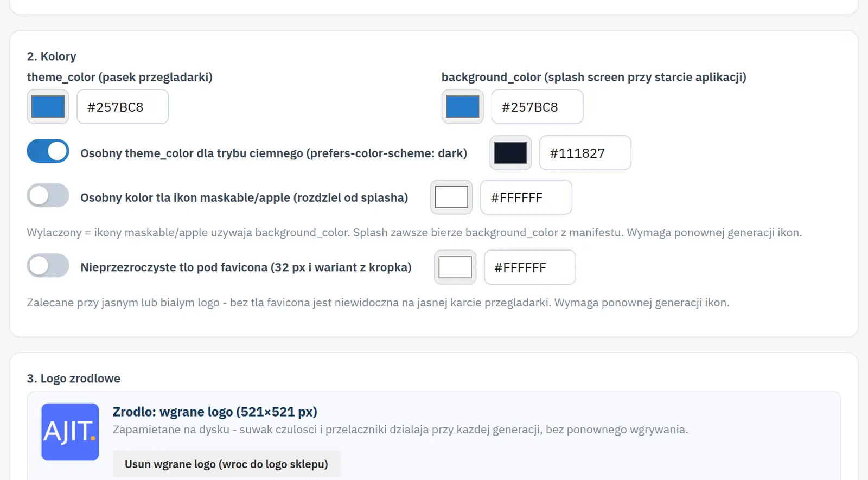Click 'Osobny kolor tla ikon maskable/apple' label
The image size is (868, 480).
click(x=244, y=198)
